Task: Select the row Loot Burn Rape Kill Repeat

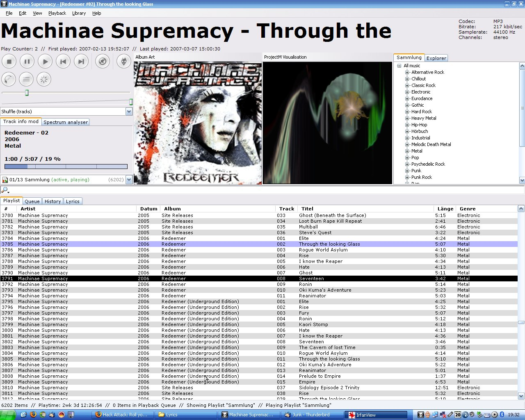Action: 259,221
